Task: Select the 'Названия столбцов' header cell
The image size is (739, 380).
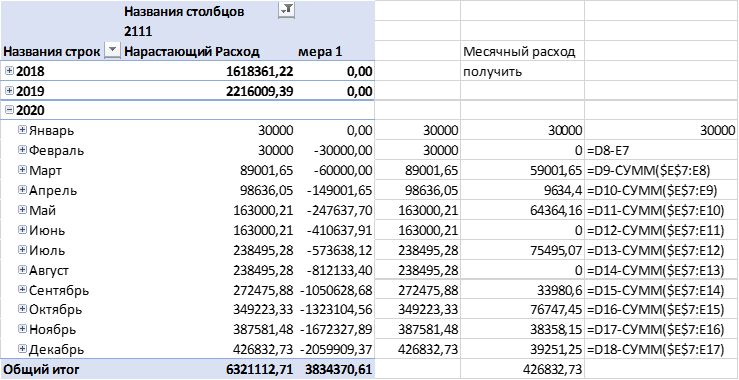Action: (x=184, y=12)
